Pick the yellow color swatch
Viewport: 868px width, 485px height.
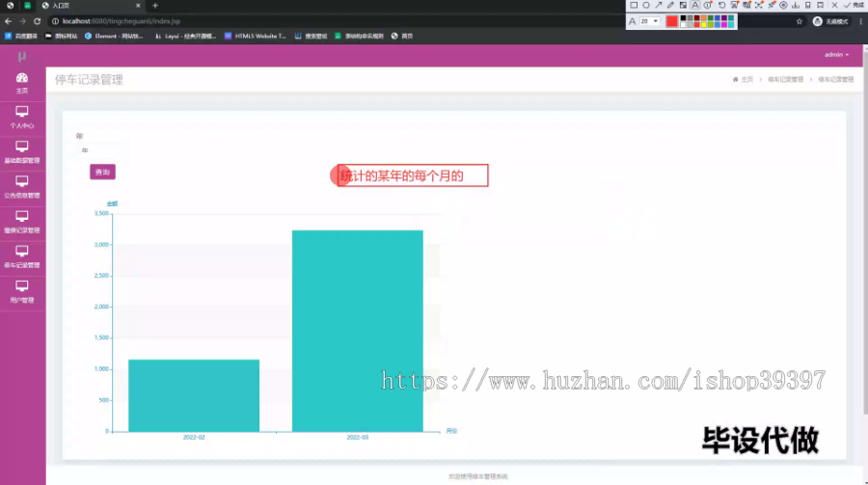(x=704, y=24)
